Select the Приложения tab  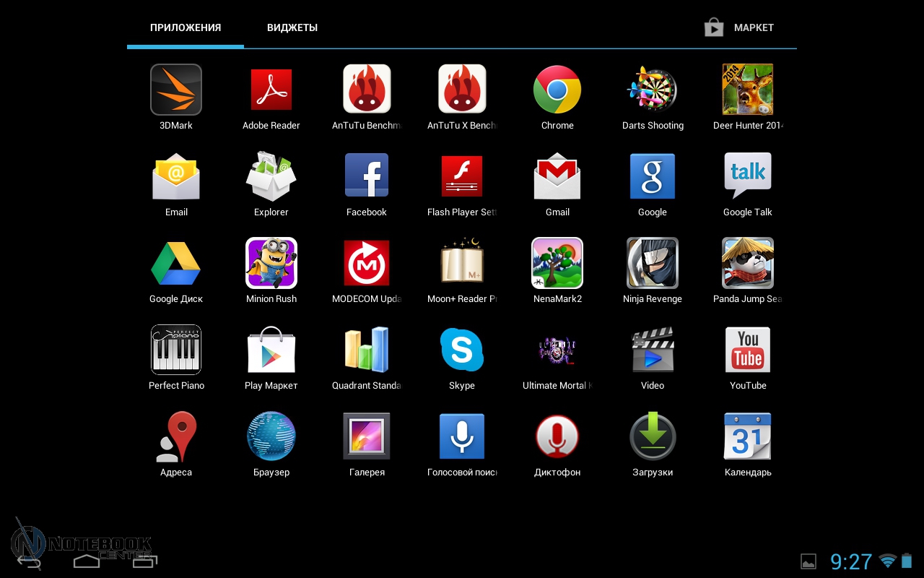pyautogui.click(x=186, y=28)
